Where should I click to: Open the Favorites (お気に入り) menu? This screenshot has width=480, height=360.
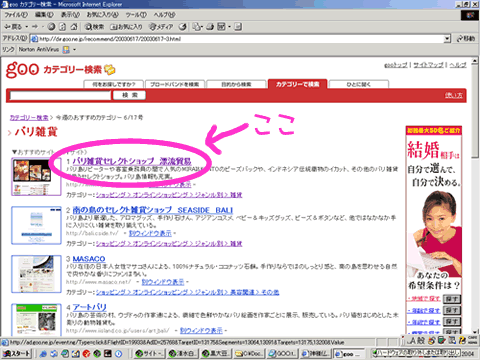point(102,15)
